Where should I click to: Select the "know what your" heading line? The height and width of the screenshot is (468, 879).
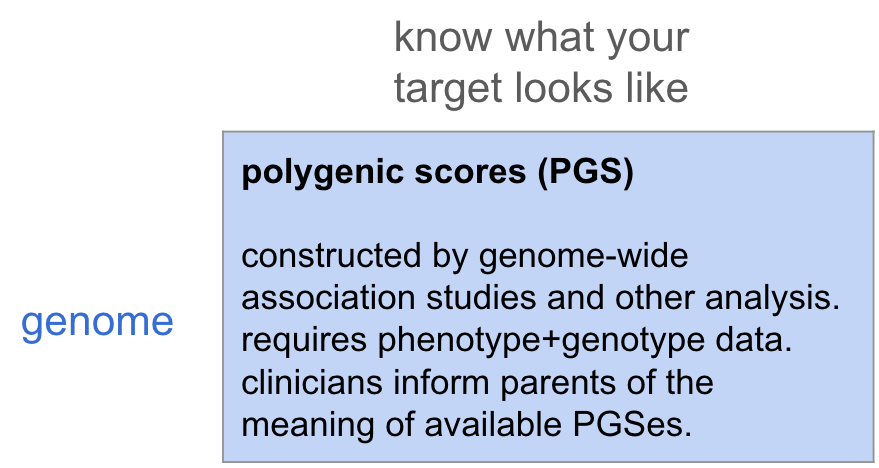(542, 38)
